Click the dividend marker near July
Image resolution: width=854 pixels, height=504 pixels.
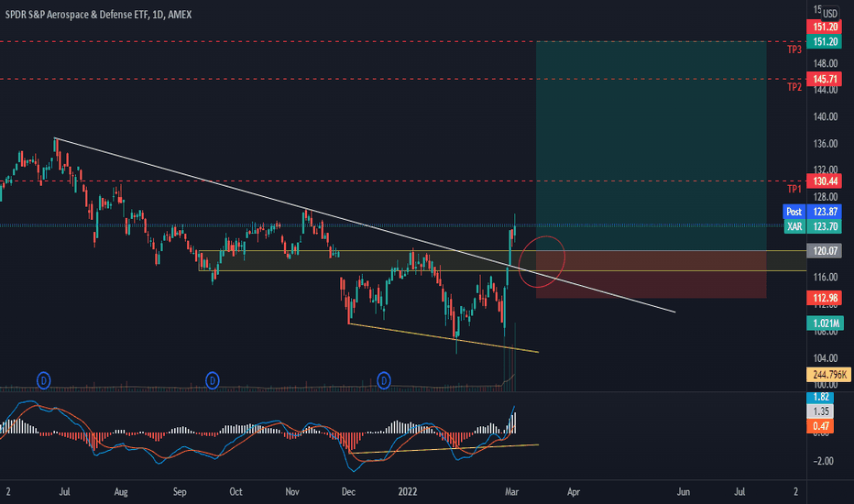[44, 380]
